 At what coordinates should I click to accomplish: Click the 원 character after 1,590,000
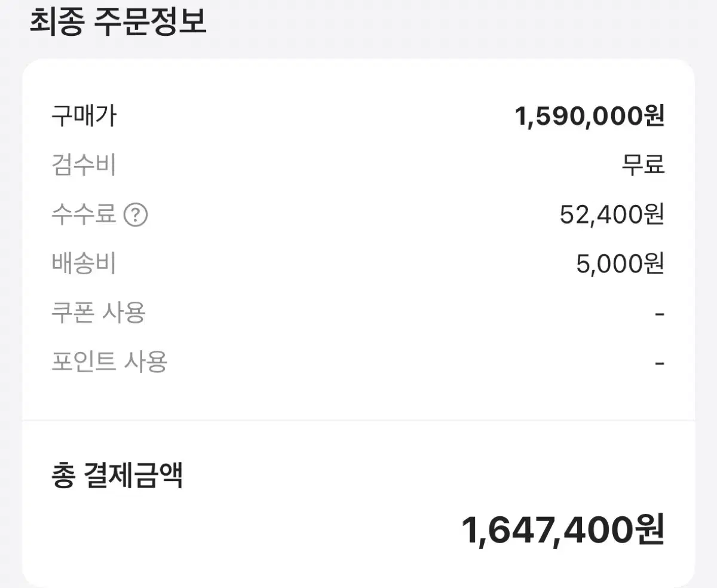(x=654, y=116)
